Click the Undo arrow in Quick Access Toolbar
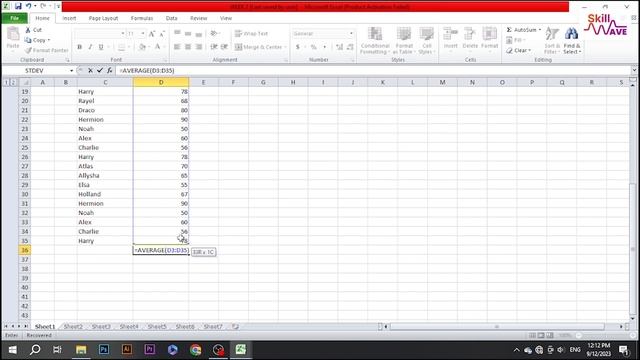 29,6
